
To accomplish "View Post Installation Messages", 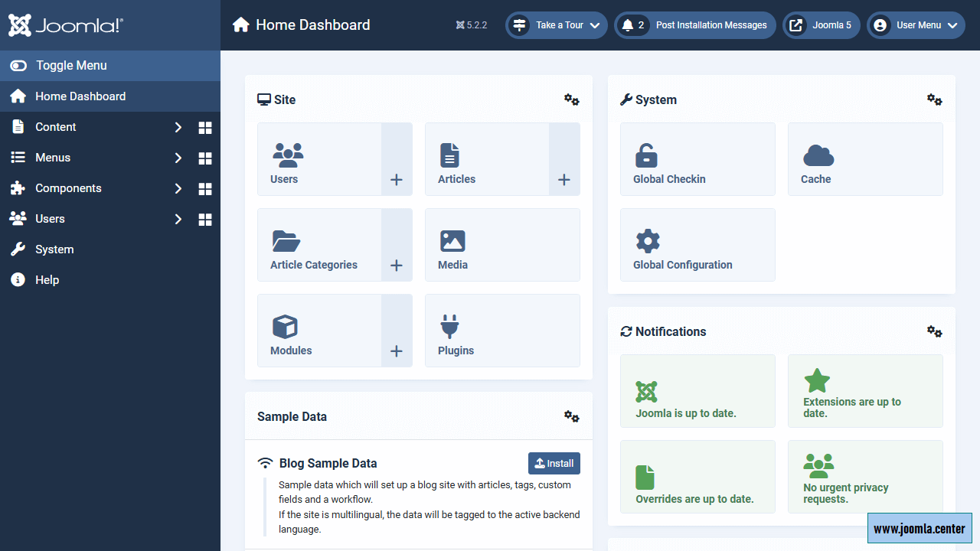I will [695, 25].
